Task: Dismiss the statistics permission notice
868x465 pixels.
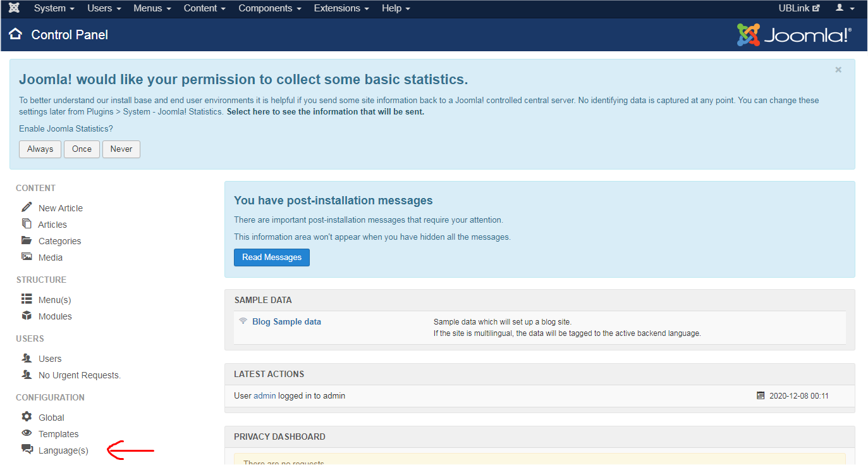Action: [838, 70]
